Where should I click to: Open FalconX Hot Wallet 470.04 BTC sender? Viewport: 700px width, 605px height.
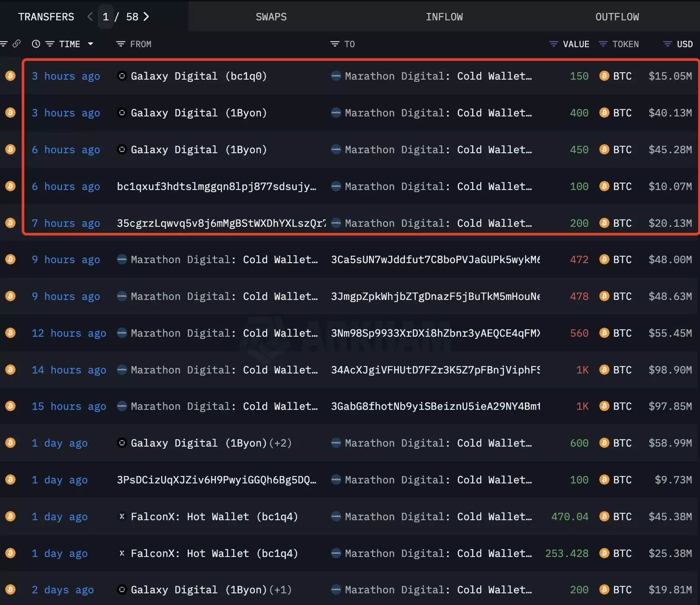(x=214, y=517)
